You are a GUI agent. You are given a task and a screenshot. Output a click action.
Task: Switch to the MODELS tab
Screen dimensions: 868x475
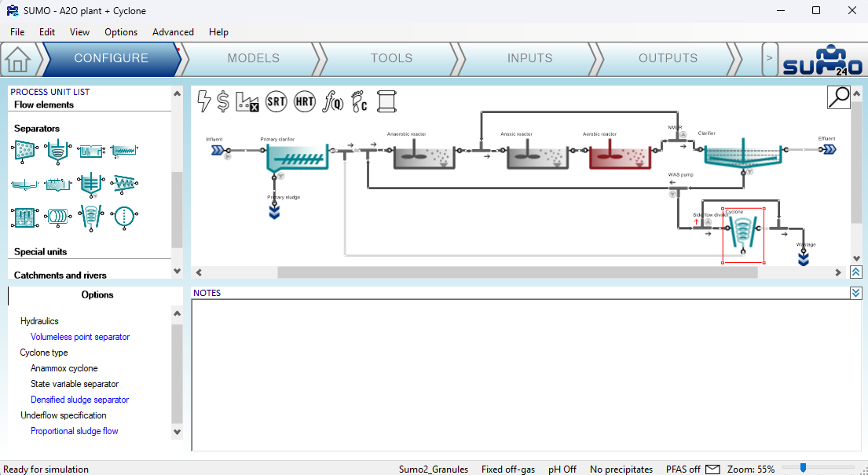point(253,58)
